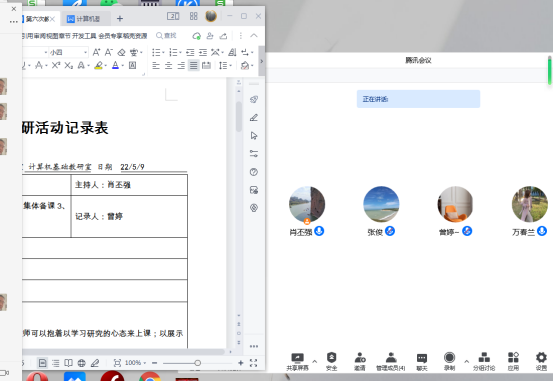The image size is (554, 381).
Task: Click the zoom slider handle
Action: pyautogui.click(x=198, y=363)
